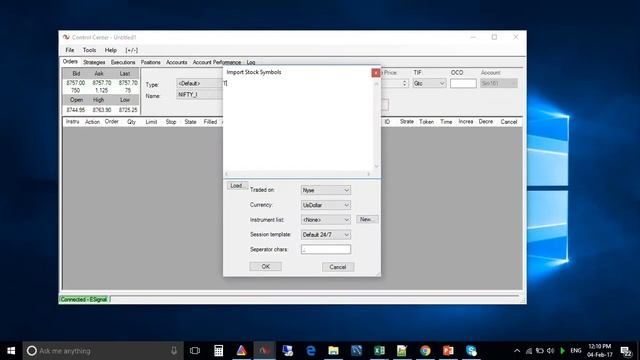Open PowerPoint from the taskbar
The height and width of the screenshot is (360, 640).
pos(448,351)
